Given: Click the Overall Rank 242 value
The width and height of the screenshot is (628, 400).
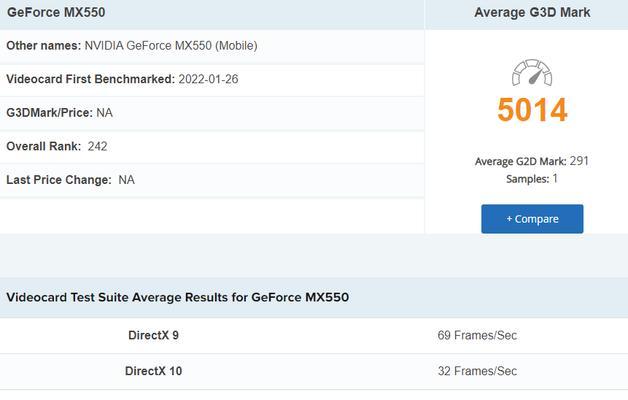Looking at the screenshot, I should (97, 147).
